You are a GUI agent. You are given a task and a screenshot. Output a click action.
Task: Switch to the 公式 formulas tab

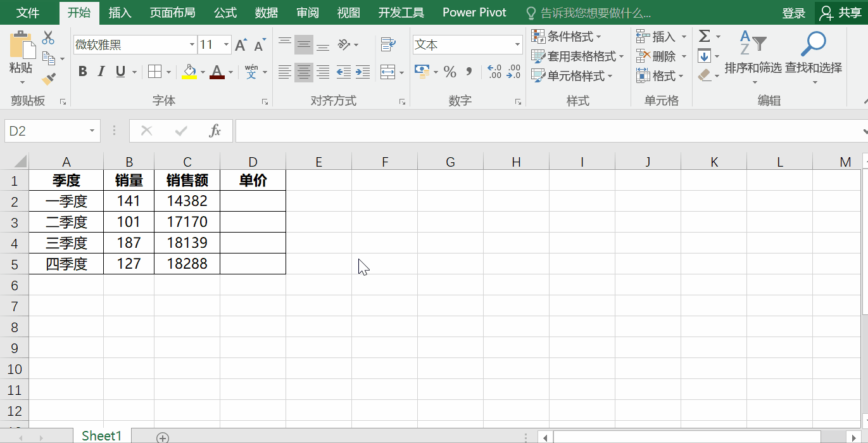pyautogui.click(x=225, y=13)
